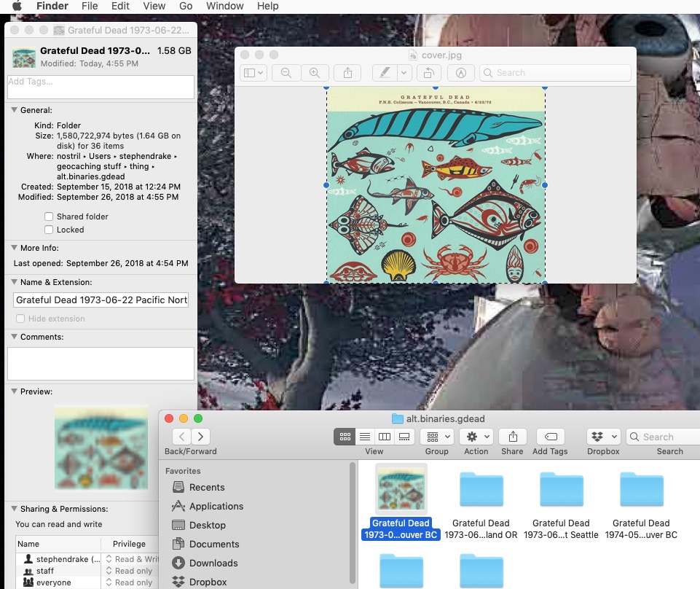
Task: Zoom out in Preview toolbar
Action: pos(286,73)
